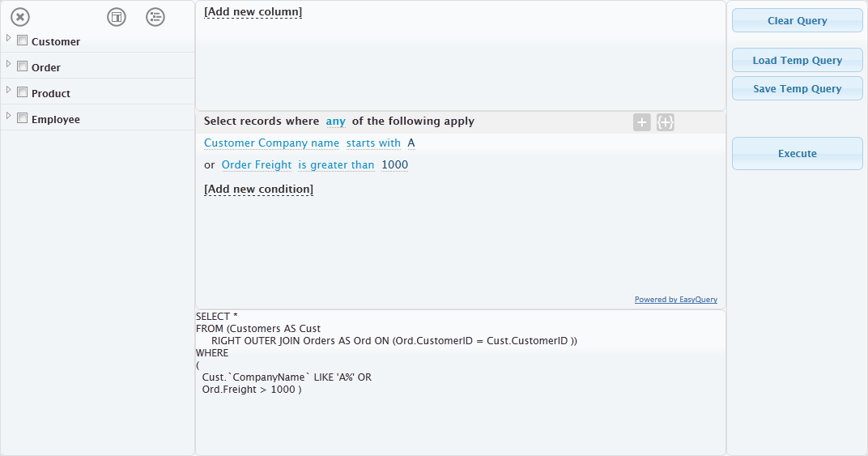Edit the freight value 1000

click(394, 164)
